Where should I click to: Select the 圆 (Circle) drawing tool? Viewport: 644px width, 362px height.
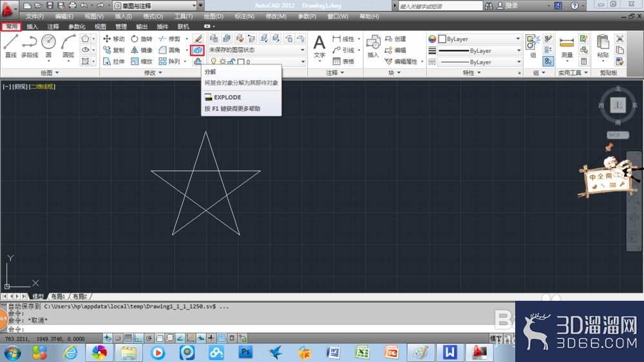pyautogui.click(x=48, y=46)
